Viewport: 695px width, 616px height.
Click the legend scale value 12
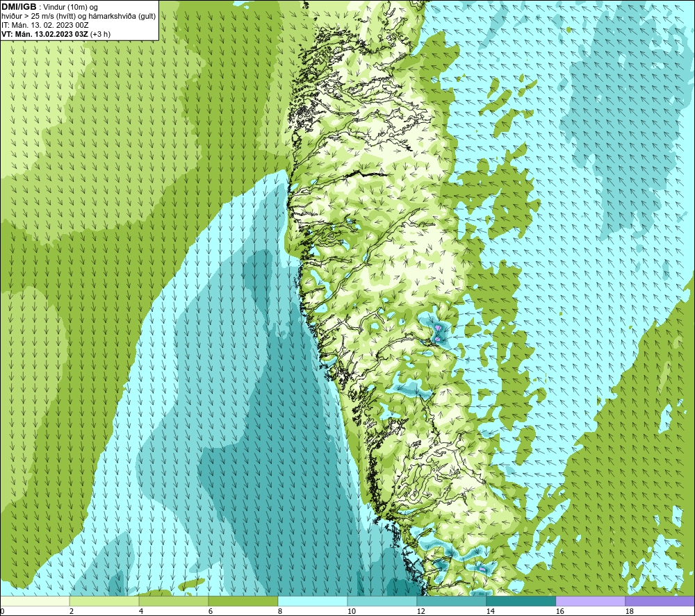(420, 612)
